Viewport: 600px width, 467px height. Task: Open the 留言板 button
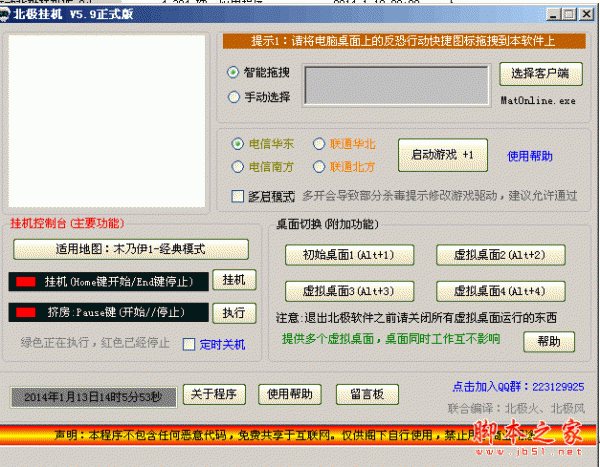click(x=367, y=394)
